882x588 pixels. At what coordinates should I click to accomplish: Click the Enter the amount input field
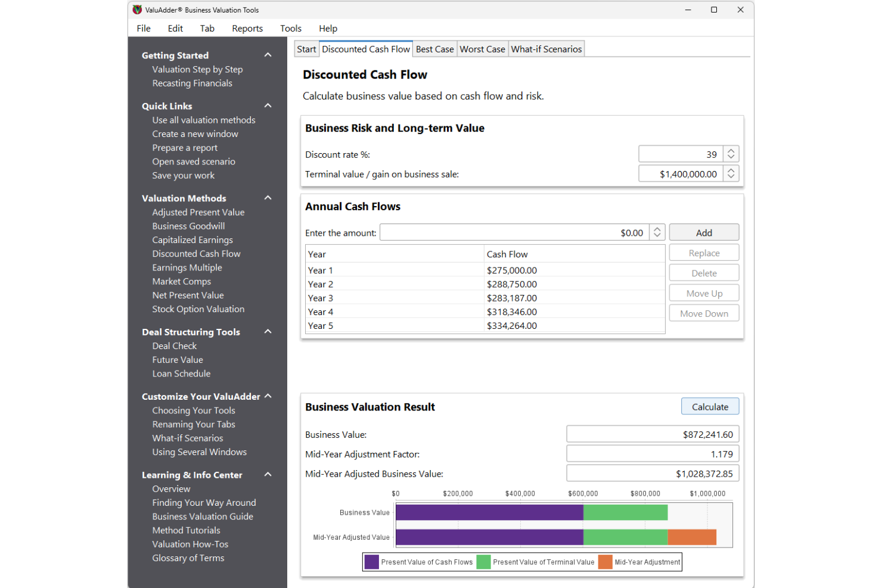pos(513,232)
